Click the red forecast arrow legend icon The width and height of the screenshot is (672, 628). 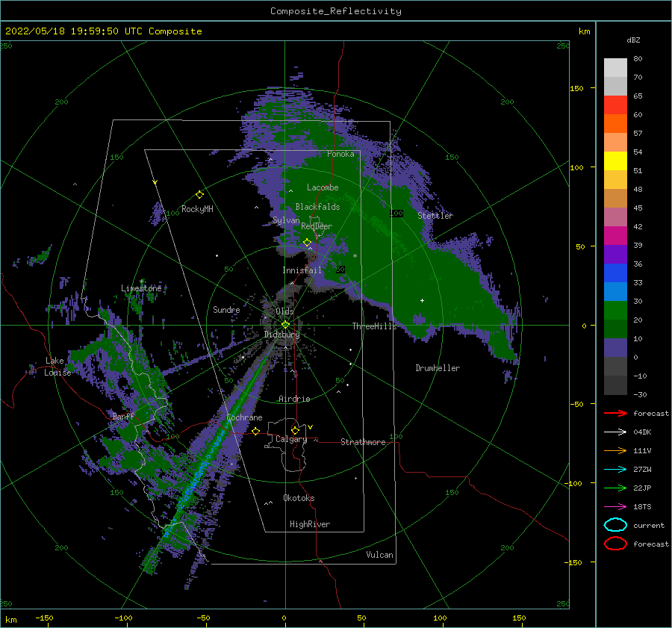pos(615,413)
